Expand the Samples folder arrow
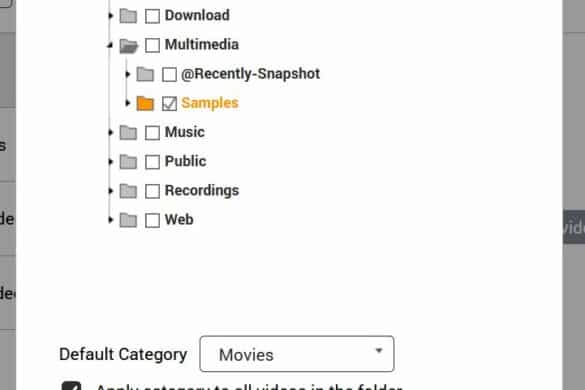The width and height of the screenshot is (585, 390). coord(128,103)
